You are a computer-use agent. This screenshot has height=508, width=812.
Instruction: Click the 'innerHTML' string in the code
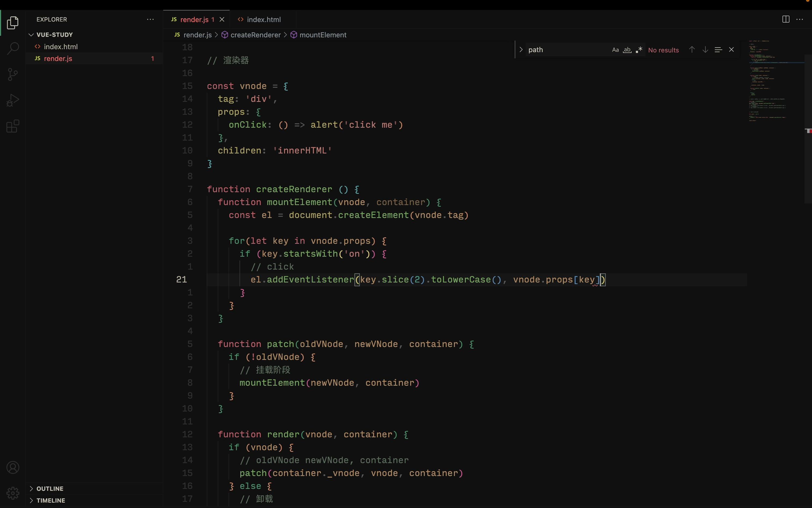tap(302, 151)
